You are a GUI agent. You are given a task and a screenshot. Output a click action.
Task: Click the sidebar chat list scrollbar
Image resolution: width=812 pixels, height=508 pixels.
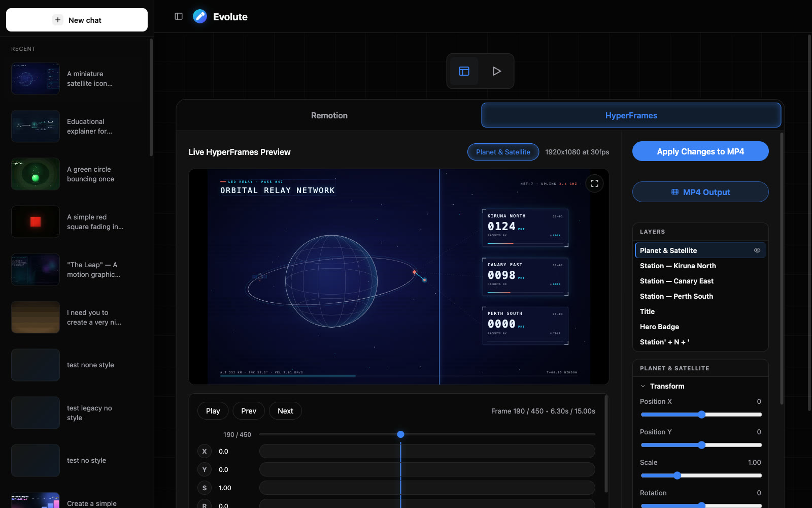[x=151, y=98]
